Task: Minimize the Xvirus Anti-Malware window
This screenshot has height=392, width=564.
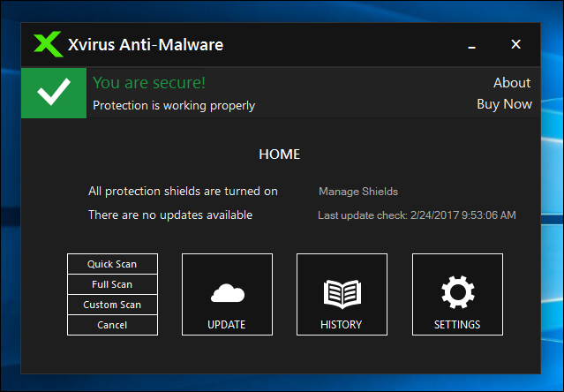Action: tap(474, 44)
